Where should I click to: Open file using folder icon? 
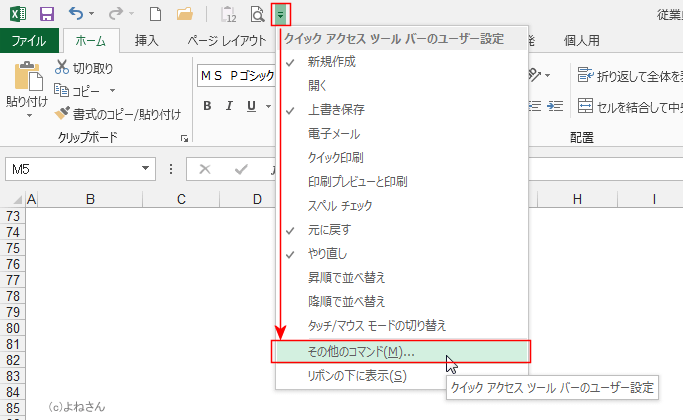(x=185, y=14)
